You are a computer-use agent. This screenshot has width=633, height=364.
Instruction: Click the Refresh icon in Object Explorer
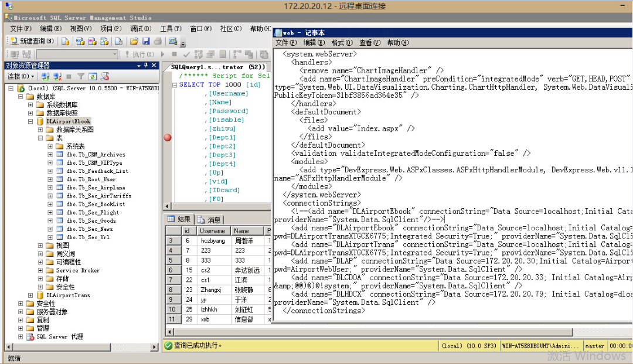tap(93, 76)
